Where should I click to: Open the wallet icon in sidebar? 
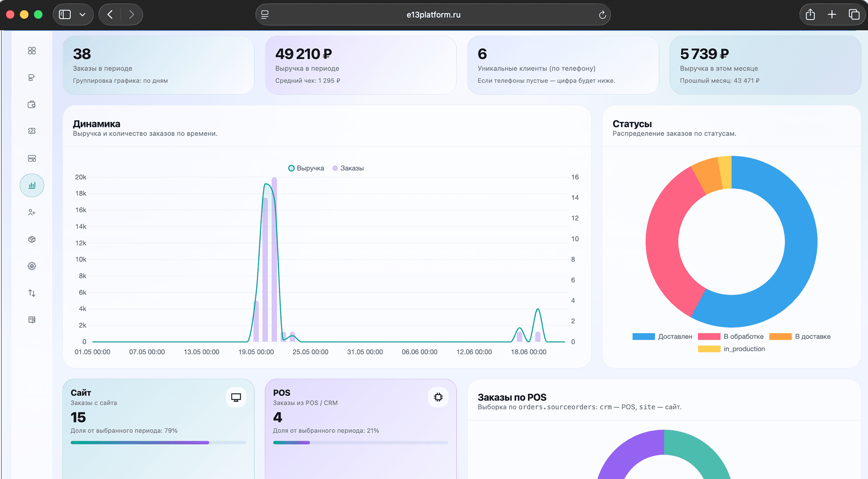click(x=32, y=105)
